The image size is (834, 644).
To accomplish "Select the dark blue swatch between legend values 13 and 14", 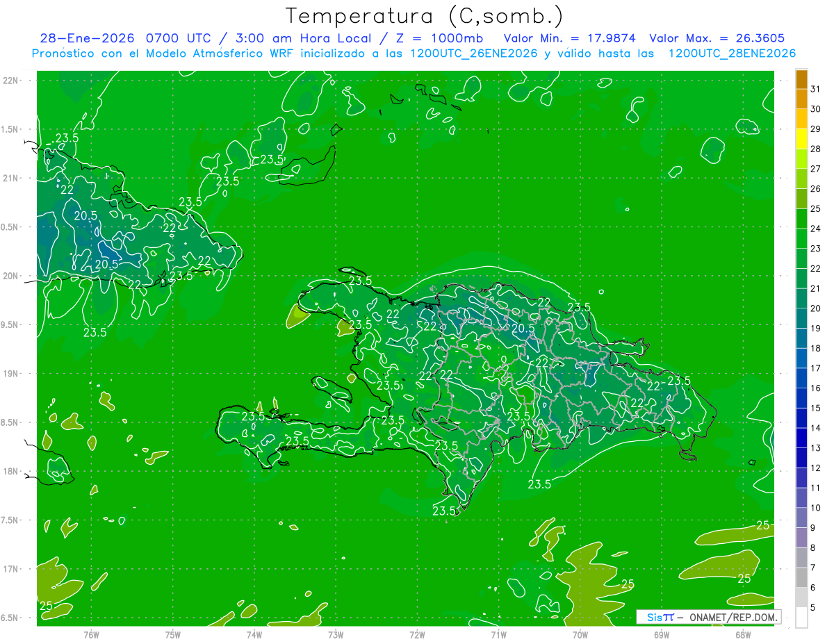I will click(801, 438).
